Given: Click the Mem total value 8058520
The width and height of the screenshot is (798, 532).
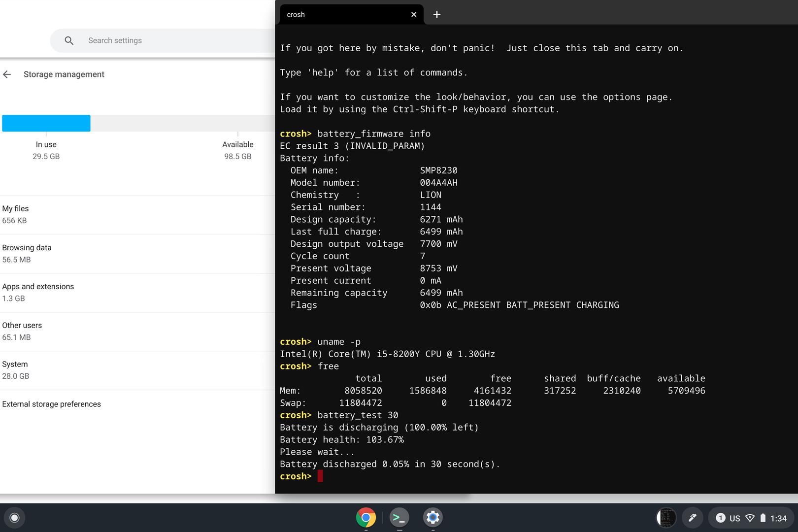Looking at the screenshot, I should (x=363, y=391).
